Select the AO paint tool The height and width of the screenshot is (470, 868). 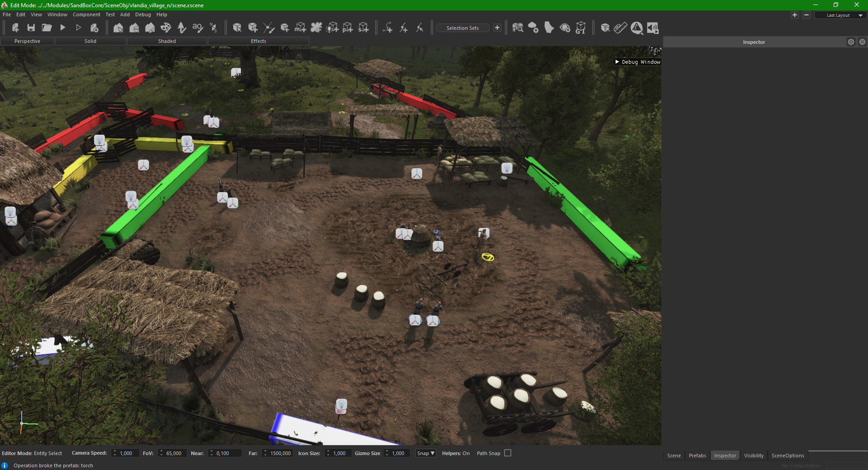(198, 28)
